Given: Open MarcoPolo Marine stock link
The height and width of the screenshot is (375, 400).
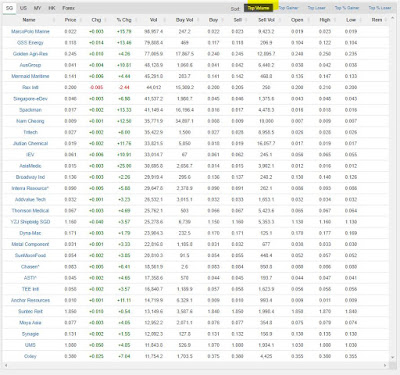Looking at the screenshot, I should coord(30,31).
